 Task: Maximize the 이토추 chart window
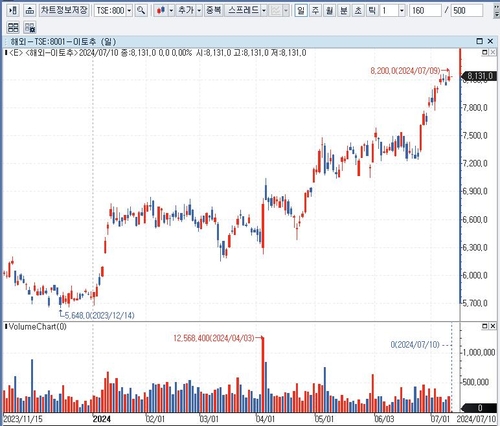[479, 41]
